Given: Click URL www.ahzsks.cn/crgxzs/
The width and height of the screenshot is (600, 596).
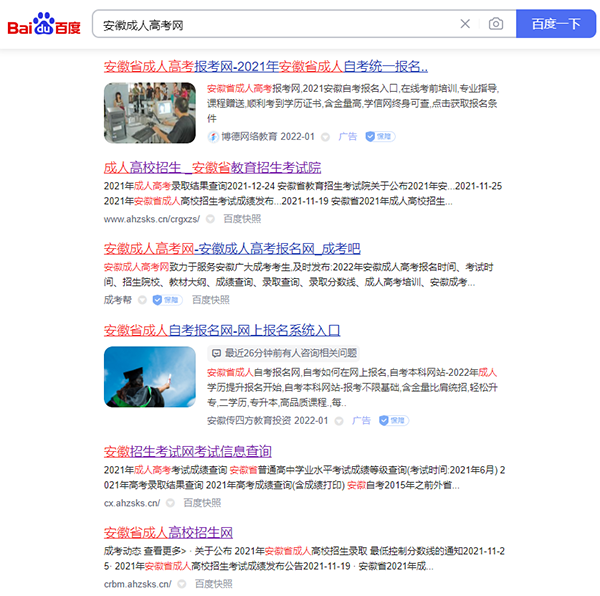Looking at the screenshot, I should (152, 219).
